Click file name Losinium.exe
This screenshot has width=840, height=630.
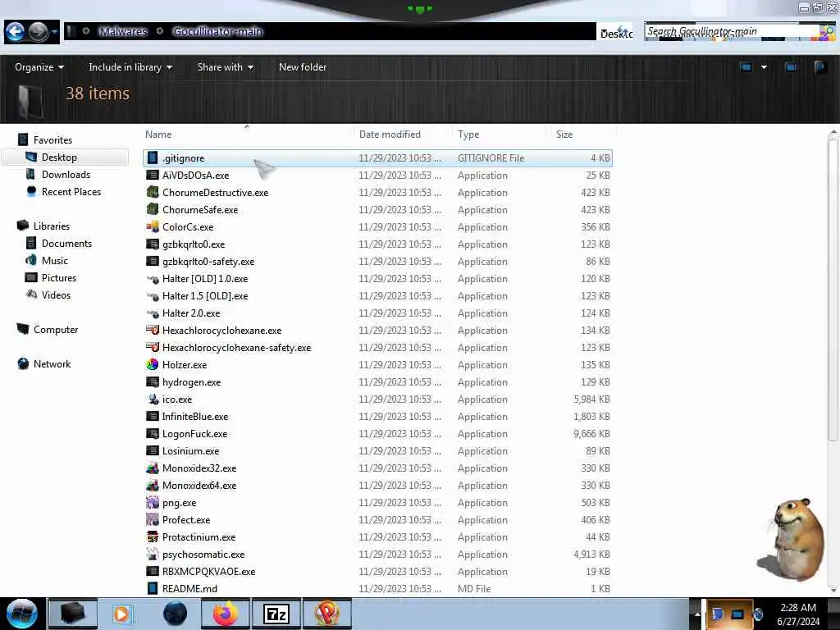pos(190,451)
